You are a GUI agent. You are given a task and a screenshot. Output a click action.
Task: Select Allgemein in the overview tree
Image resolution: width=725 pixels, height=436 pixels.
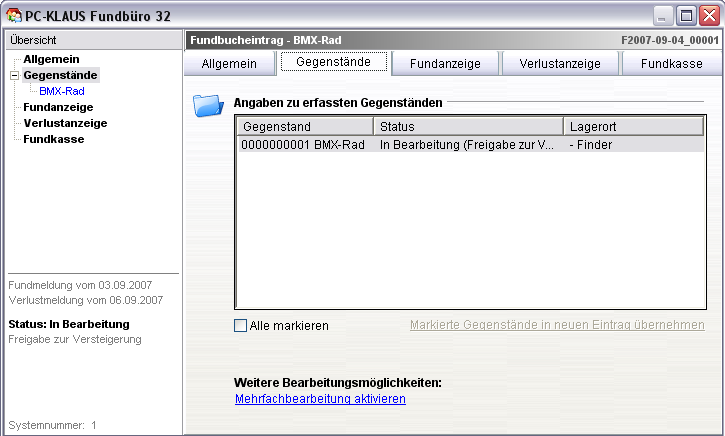[x=51, y=59]
